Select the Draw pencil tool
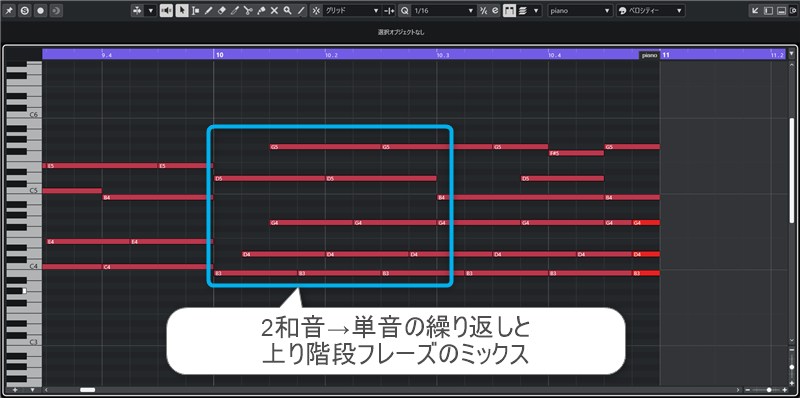 coord(208,11)
